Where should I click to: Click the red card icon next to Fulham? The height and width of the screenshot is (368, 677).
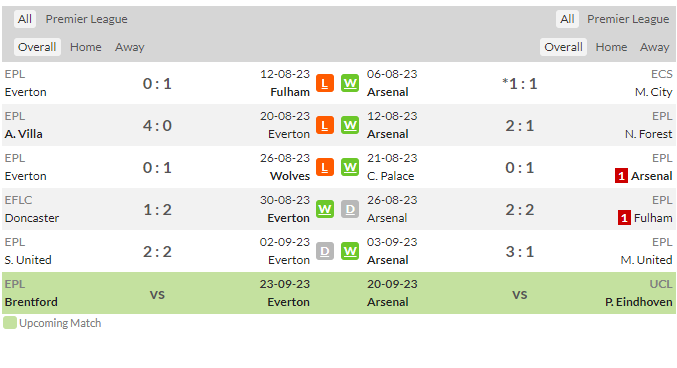624,218
